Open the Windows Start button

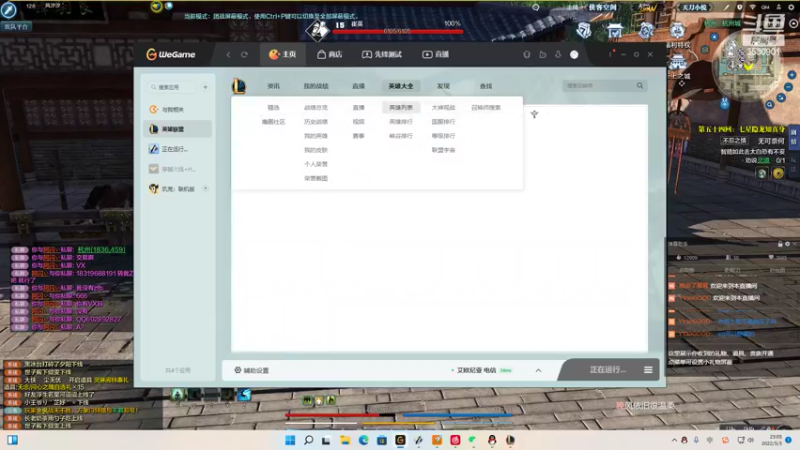[x=290, y=440]
